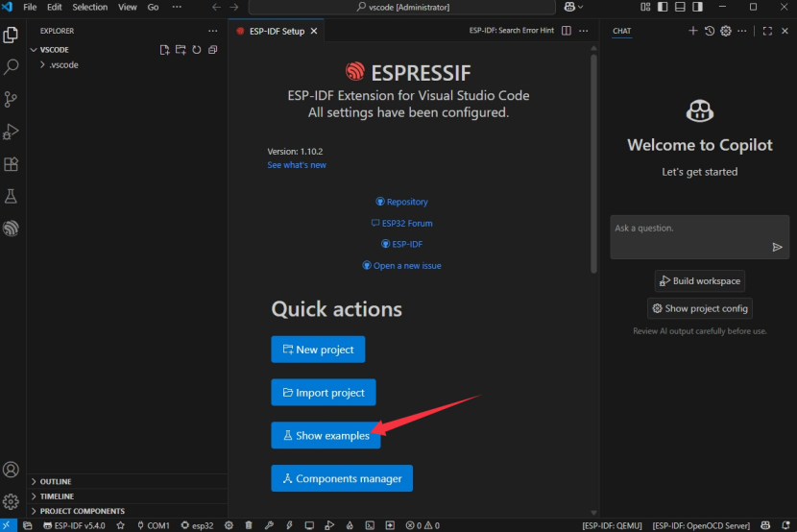
Task: Open the File menu
Action: click(30, 7)
